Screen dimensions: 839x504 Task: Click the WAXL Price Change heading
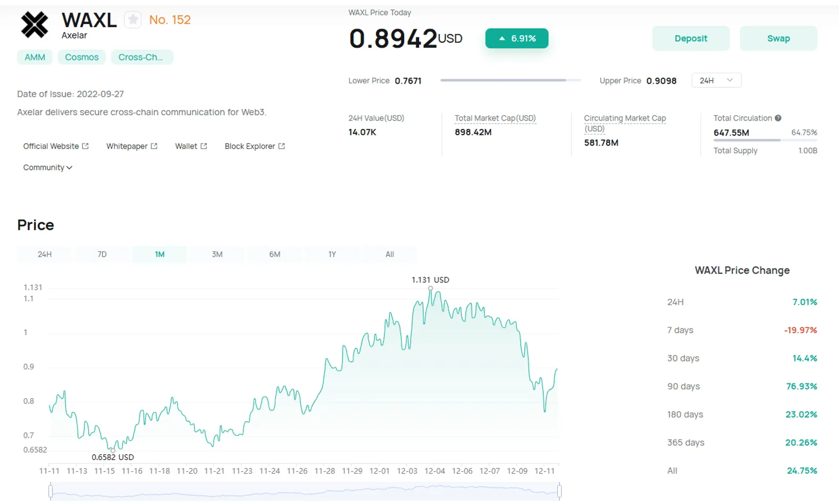coord(742,270)
